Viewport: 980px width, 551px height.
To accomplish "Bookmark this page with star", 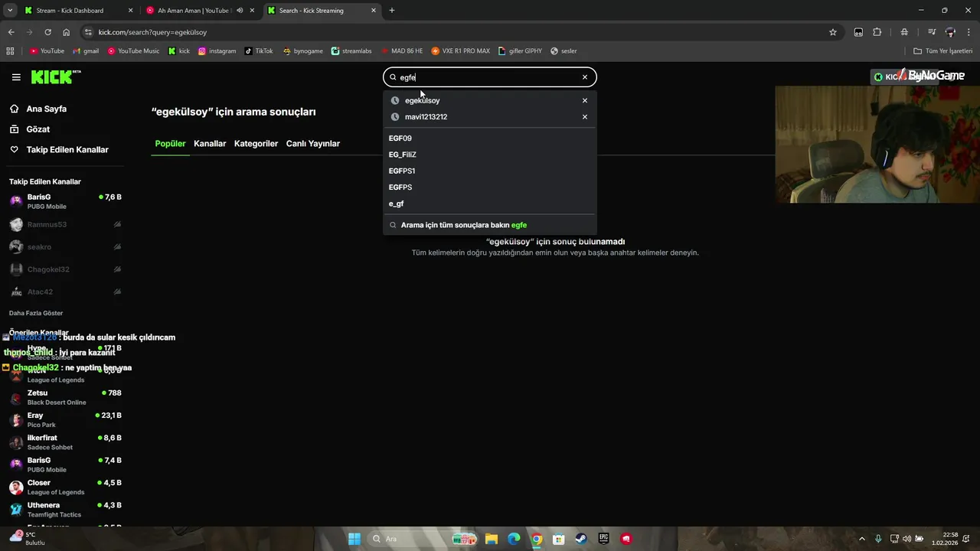I will point(833,32).
